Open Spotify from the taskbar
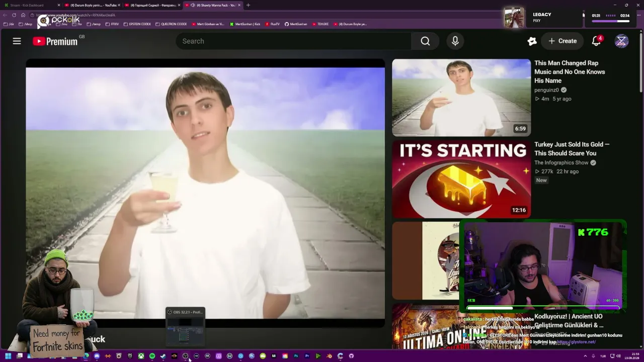The height and width of the screenshot is (362, 644). (152, 356)
